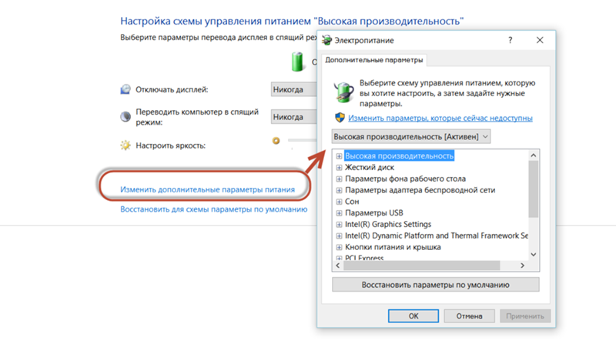
Task: Expand the Сон tree node
Action: coord(339,202)
